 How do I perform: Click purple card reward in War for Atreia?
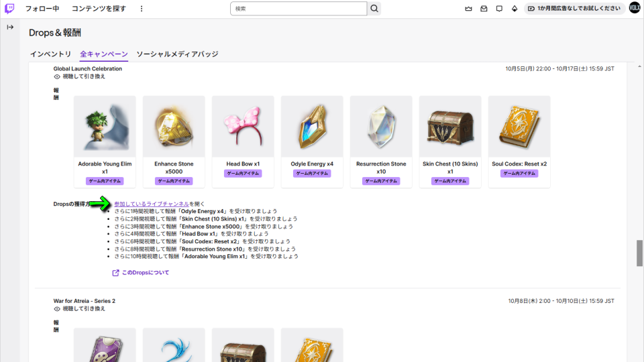point(105,345)
